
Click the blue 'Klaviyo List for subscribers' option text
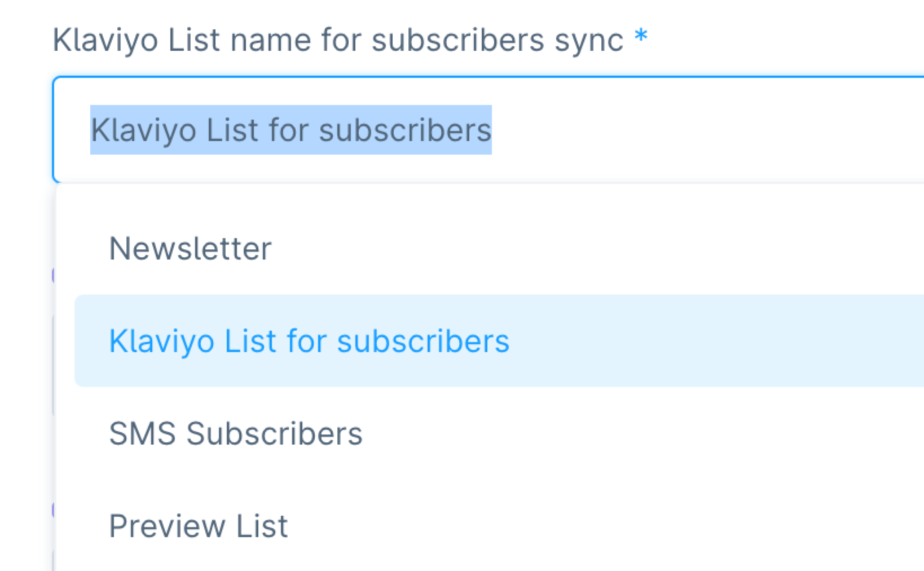pos(309,341)
